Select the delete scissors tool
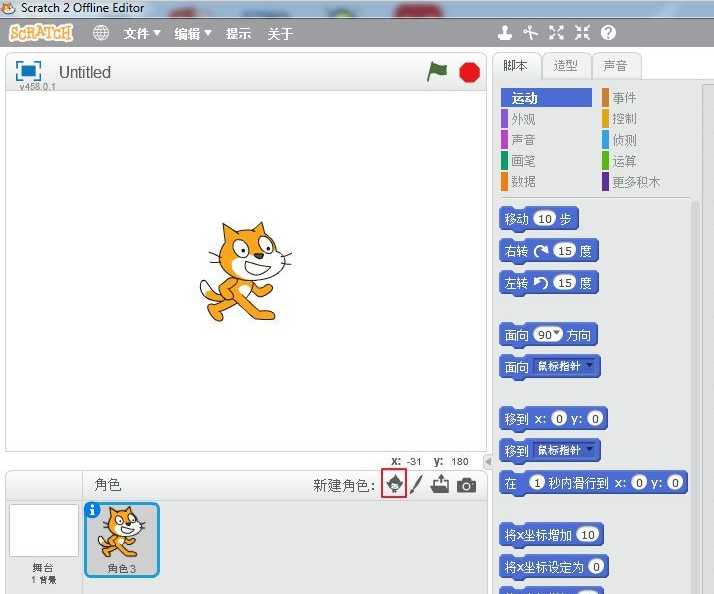The width and height of the screenshot is (714, 594). pyautogui.click(x=530, y=33)
